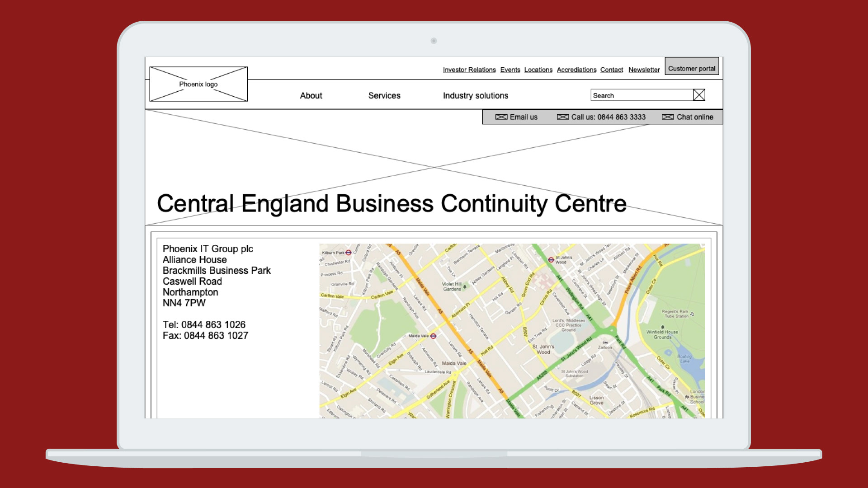Click the St John's Wood station marker
This screenshot has width=868, height=488.
coord(551,260)
